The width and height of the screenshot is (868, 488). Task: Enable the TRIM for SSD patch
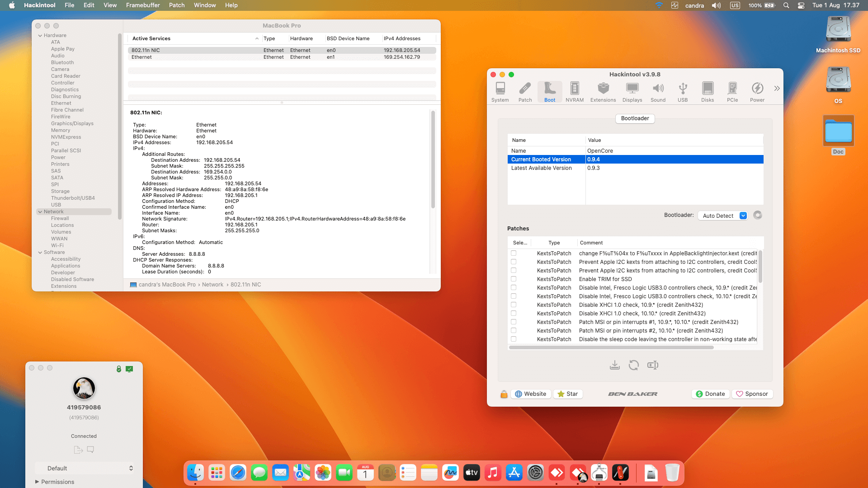click(513, 279)
